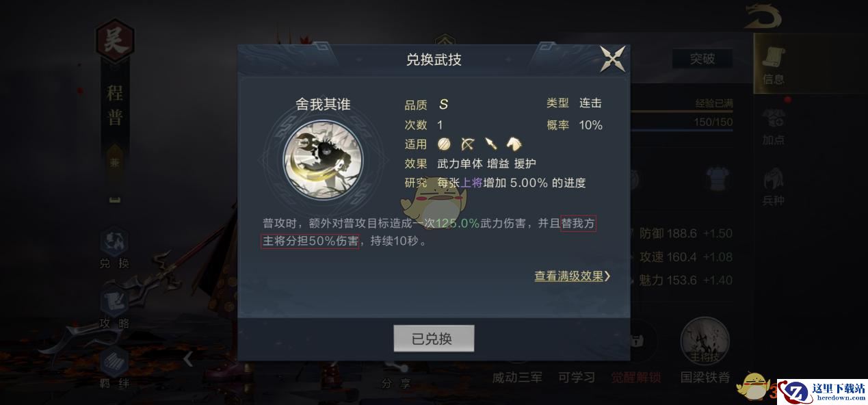Open 查看满级效果 link
This screenshot has width=868, height=405.
coord(573,276)
